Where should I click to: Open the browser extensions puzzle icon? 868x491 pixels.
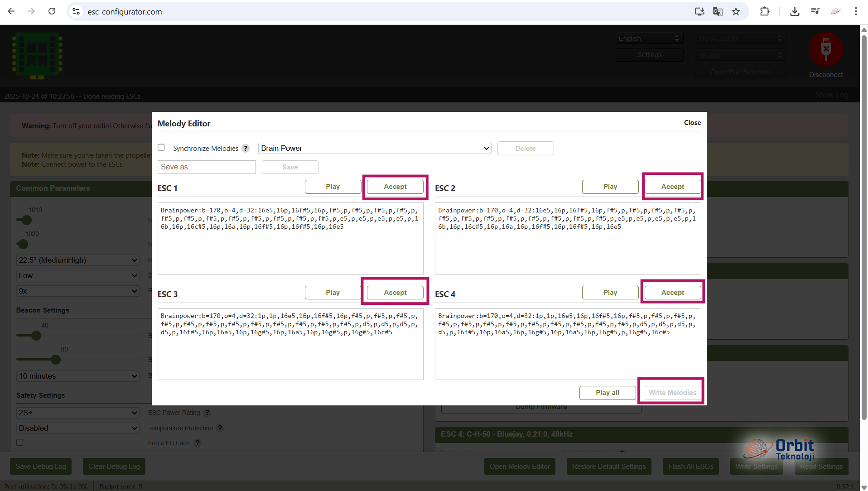[765, 11]
